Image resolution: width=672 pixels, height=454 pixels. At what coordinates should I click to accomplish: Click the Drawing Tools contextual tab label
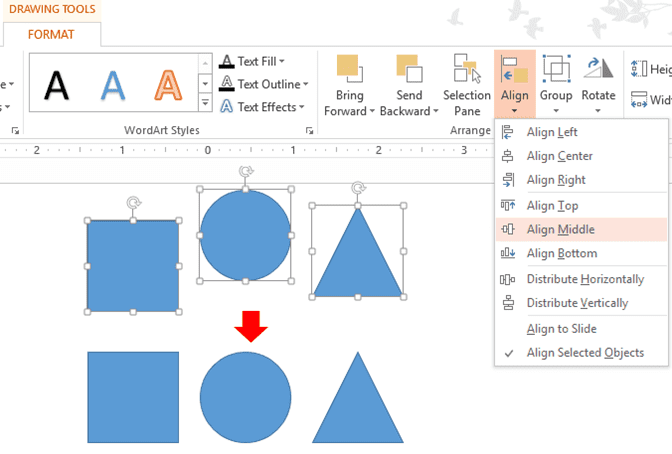tap(52, 9)
